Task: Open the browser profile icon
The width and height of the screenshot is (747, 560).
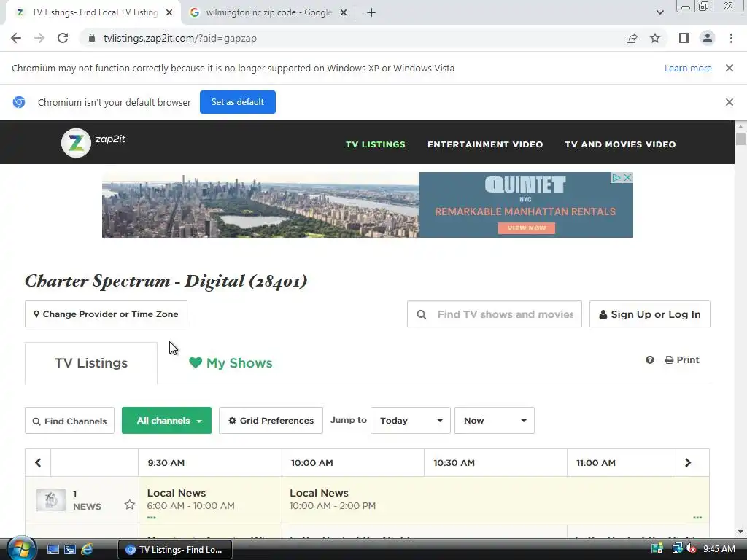Action: pyautogui.click(x=708, y=38)
